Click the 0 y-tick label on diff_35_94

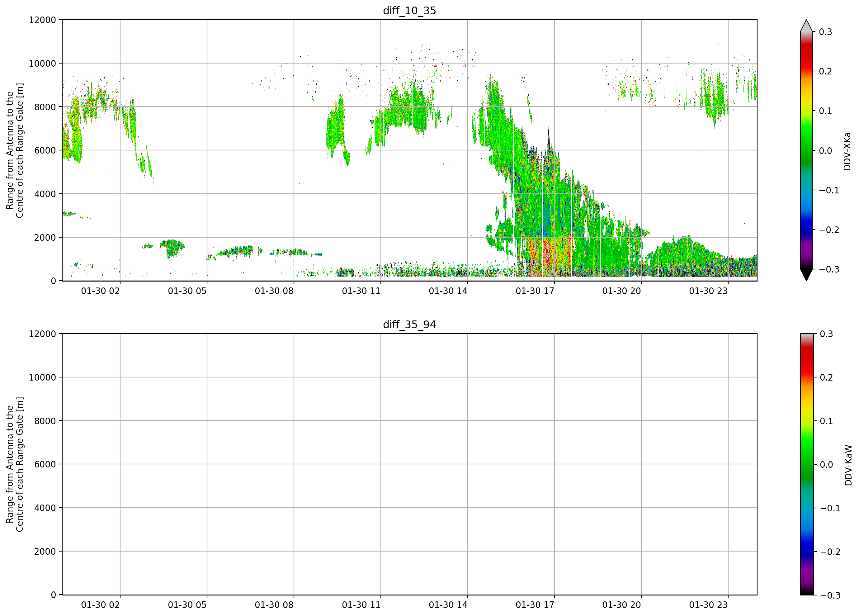(x=54, y=595)
